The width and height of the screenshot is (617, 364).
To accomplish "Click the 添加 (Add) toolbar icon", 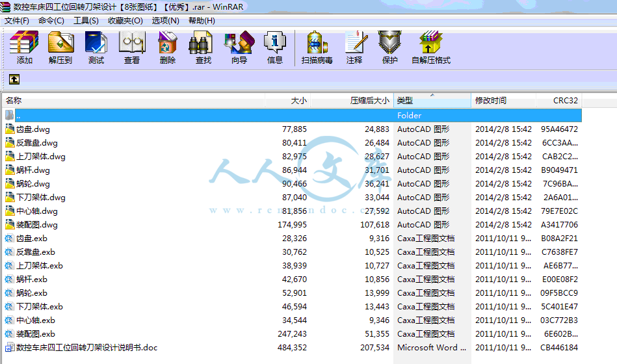I will click(24, 42).
